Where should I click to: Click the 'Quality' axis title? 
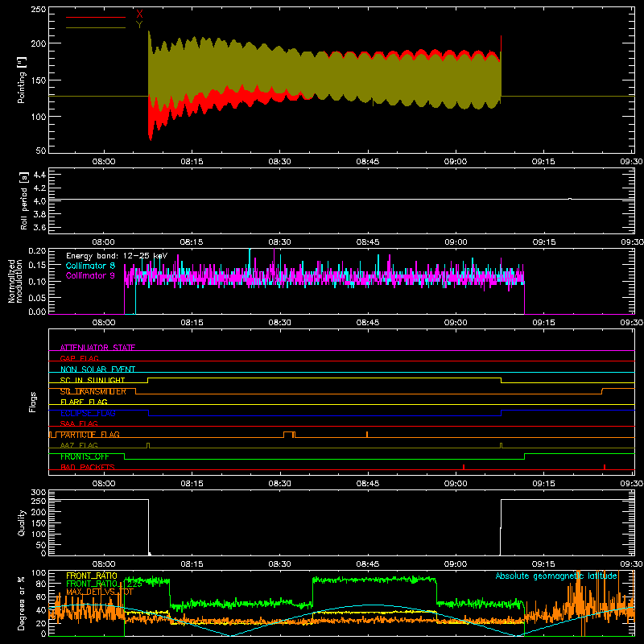point(22,522)
